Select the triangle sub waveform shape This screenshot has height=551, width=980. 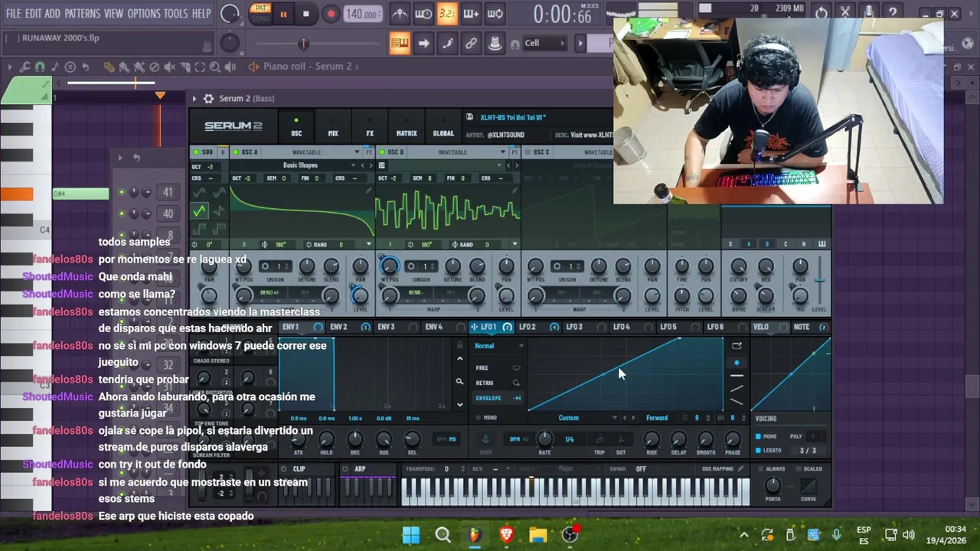tap(200, 211)
